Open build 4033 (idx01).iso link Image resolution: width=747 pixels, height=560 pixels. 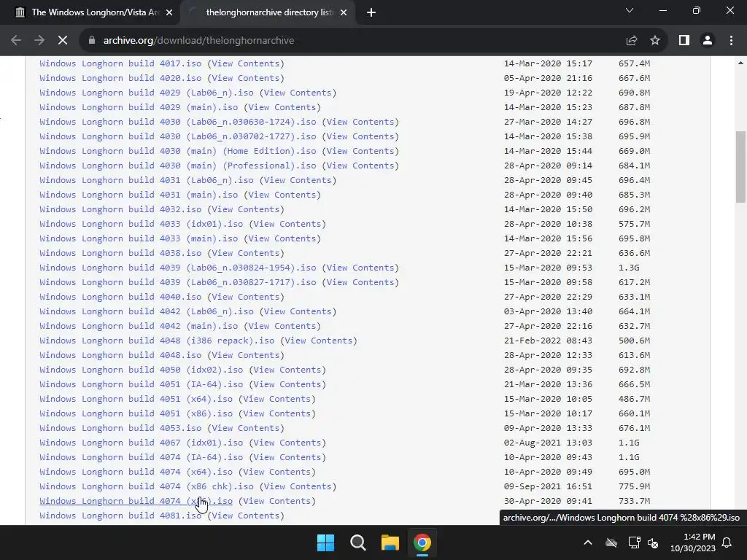(142, 224)
